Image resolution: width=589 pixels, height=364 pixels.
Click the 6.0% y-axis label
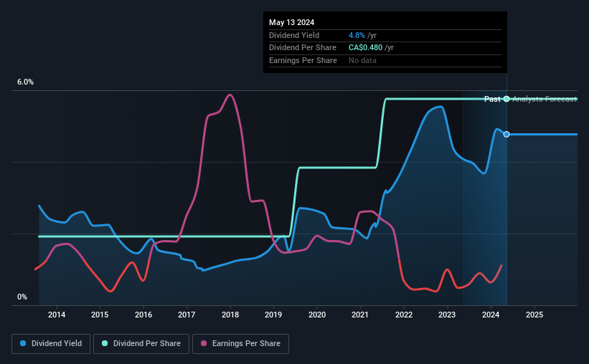point(25,82)
